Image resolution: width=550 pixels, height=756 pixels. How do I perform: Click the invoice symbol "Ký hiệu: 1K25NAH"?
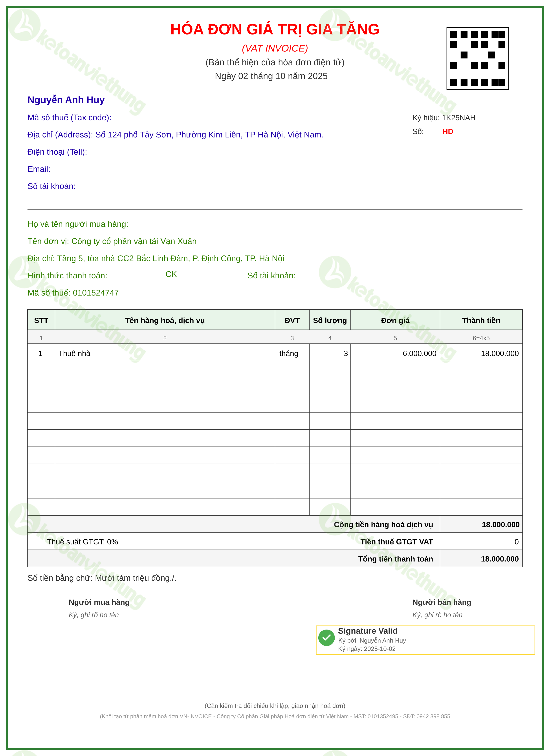(x=444, y=118)
